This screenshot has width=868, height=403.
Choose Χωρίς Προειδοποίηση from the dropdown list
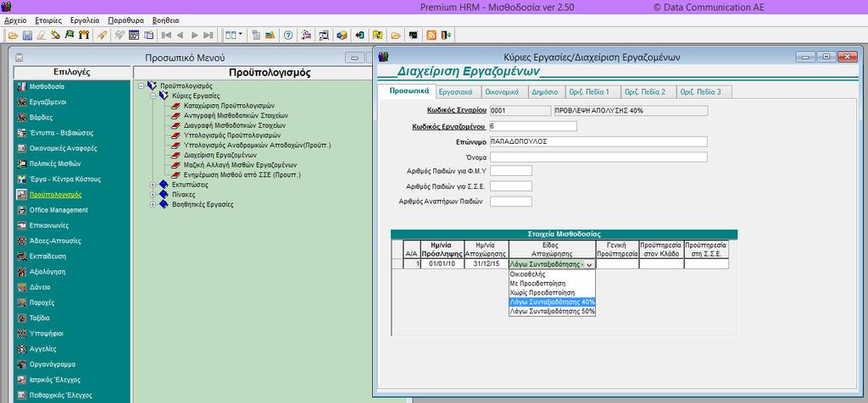pos(552,292)
